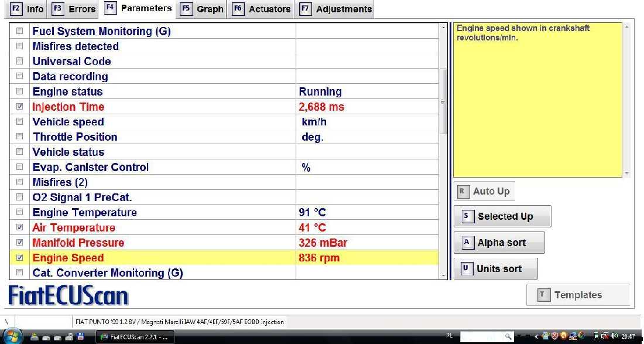Select the Engine Speed row label
The width and height of the screenshot is (644, 344).
click(68, 258)
